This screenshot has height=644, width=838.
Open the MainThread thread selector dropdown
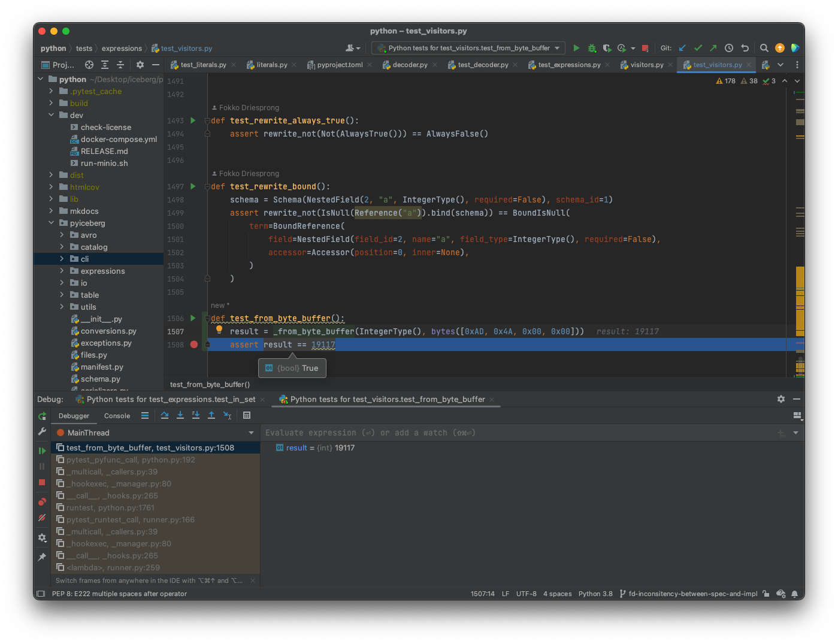click(x=251, y=433)
